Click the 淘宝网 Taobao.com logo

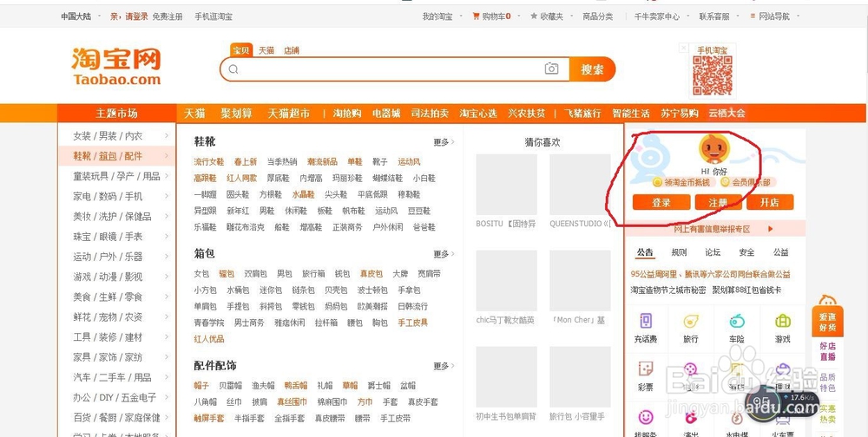pos(116,67)
